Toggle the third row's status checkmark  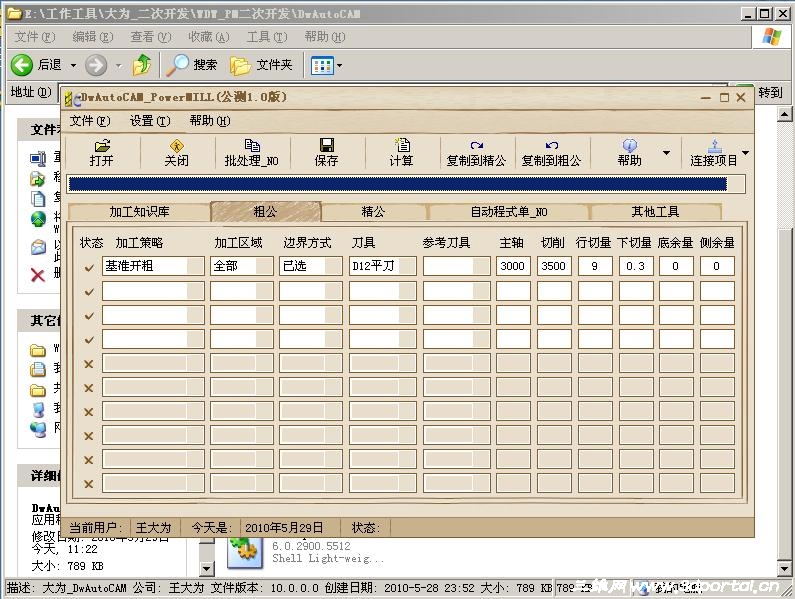89,315
